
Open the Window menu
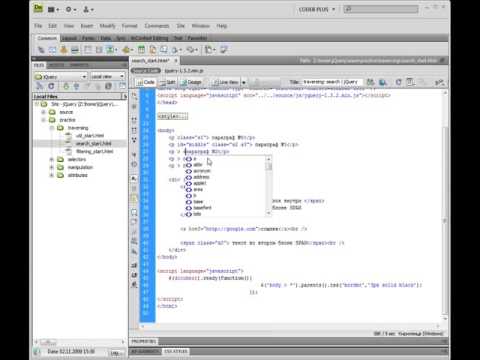[x=200, y=26]
